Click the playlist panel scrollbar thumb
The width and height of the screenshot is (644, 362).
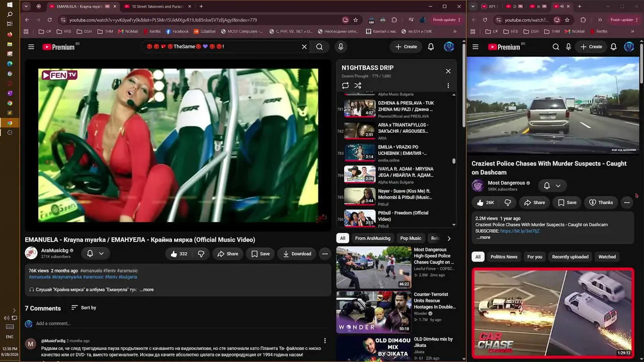[454, 161]
